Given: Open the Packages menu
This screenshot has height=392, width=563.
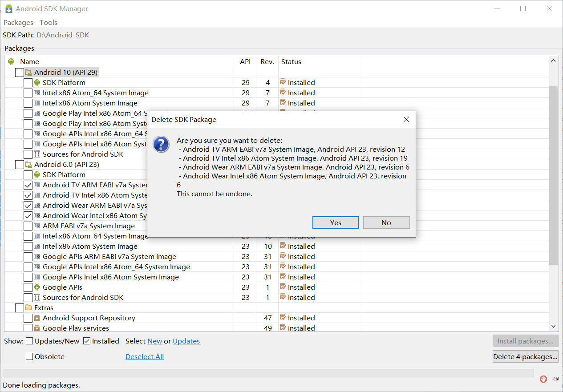Looking at the screenshot, I should (x=18, y=22).
